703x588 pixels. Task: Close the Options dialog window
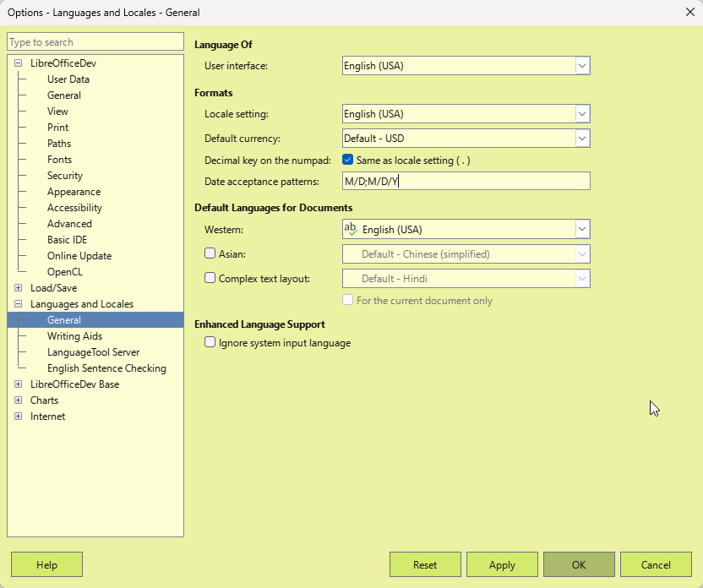(x=690, y=12)
